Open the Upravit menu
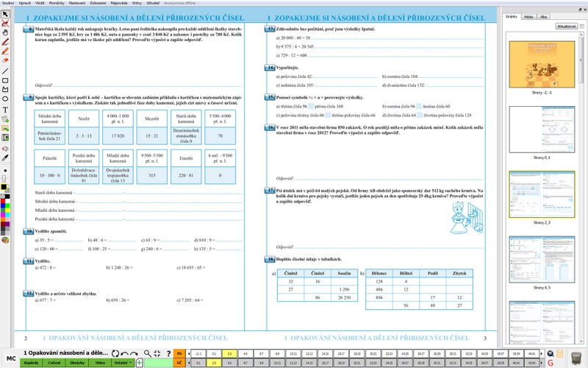This screenshot has width=588, height=368. tap(25, 3)
